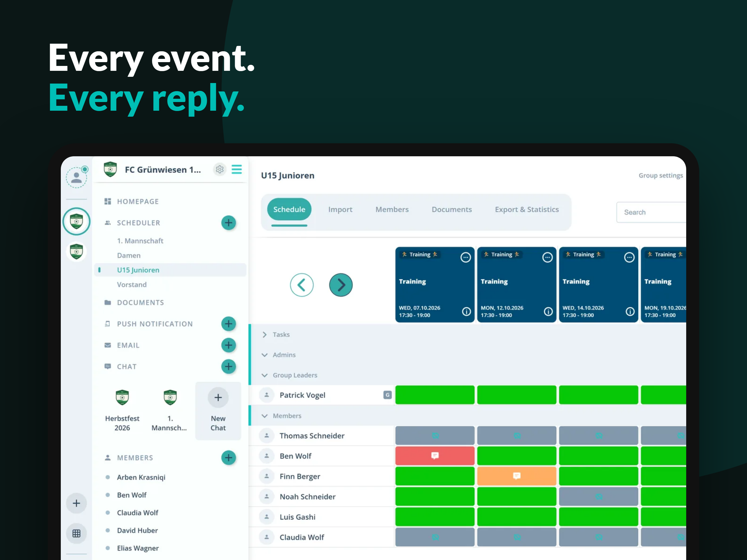Viewport: 747px width, 560px height.
Task: Go to next events with right arrow
Action: pos(341,285)
